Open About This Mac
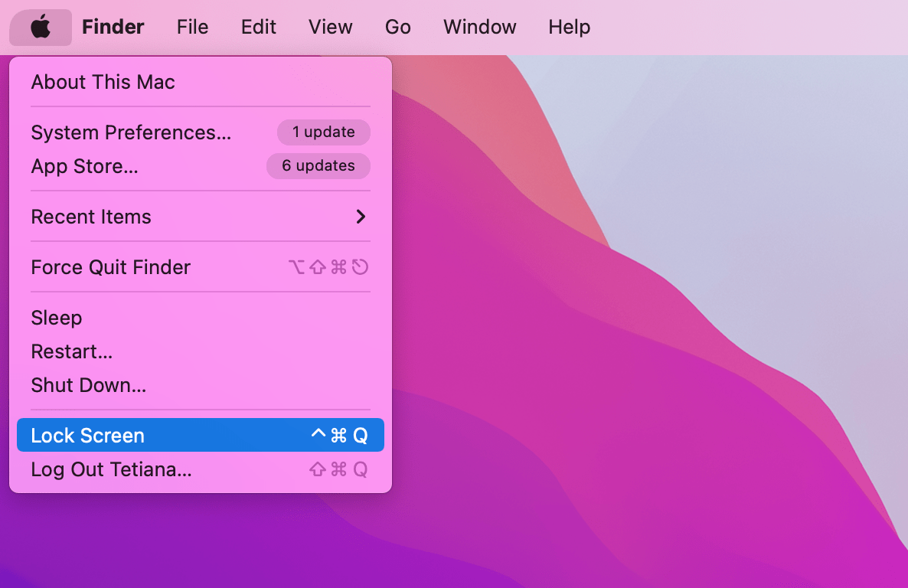 pos(103,82)
